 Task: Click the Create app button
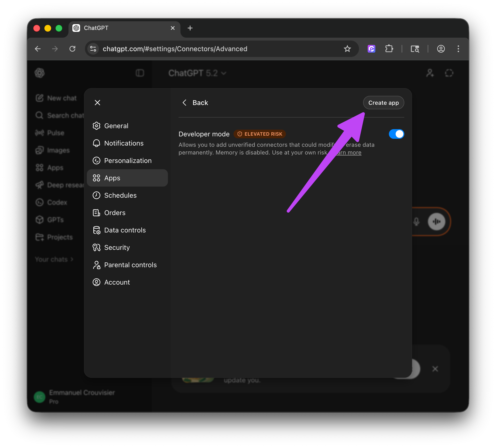tap(383, 103)
